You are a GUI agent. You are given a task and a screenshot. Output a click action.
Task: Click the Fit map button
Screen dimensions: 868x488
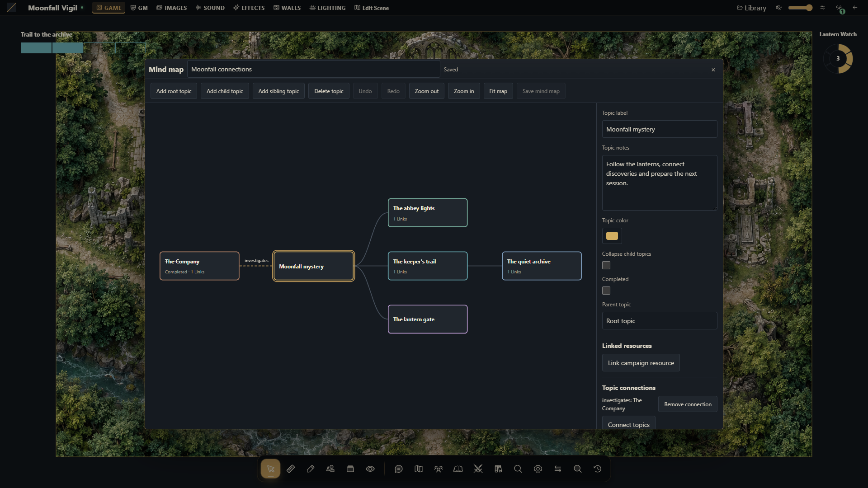pyautogui.click(x=498, y=91)
